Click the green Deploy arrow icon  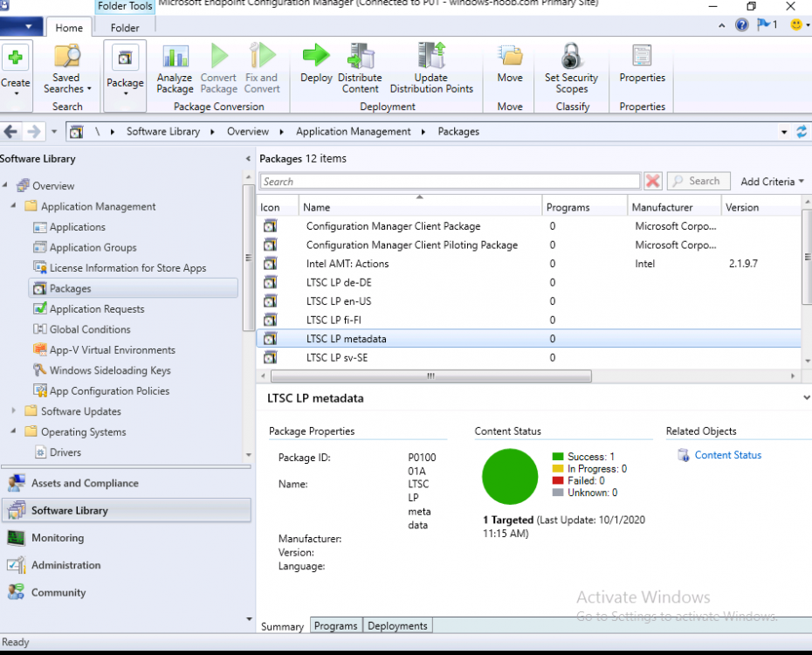316,55
